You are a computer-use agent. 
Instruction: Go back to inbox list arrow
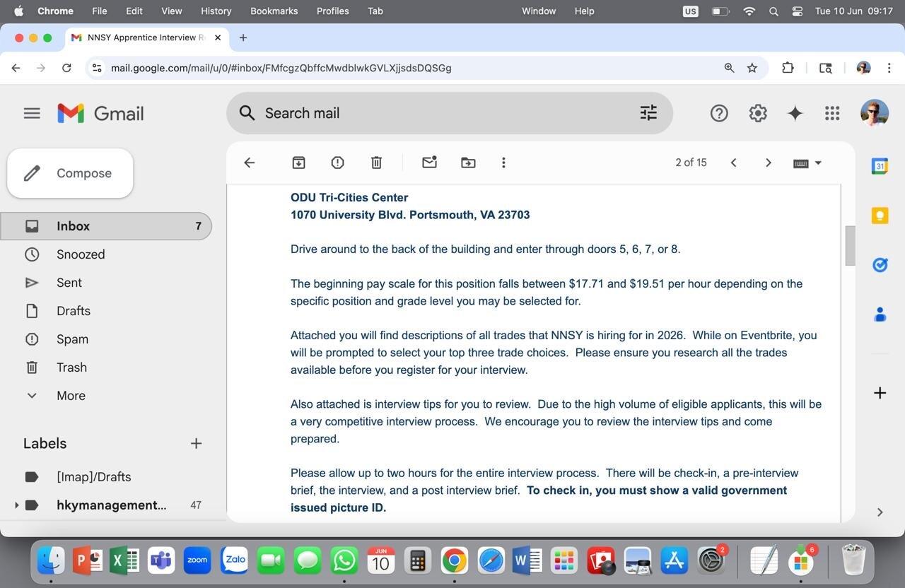(249, 163)
